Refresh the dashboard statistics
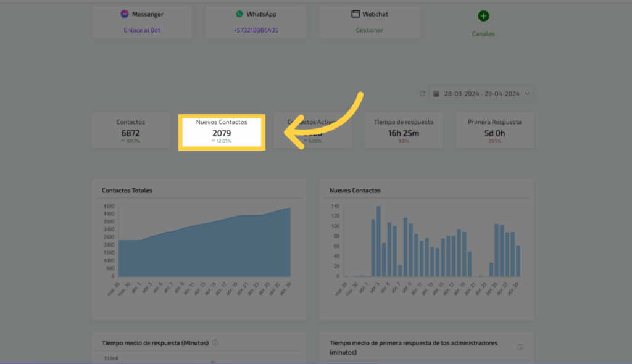632x364 pixels. tap(422, 94)
